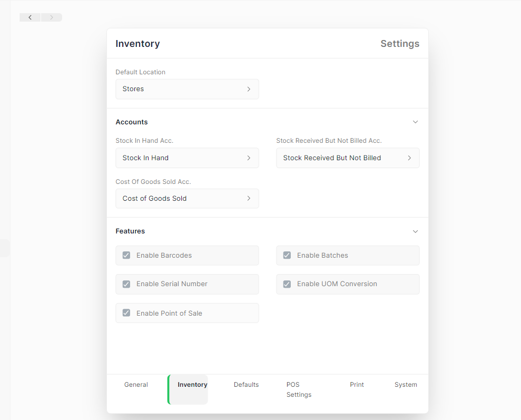Navigate back using the left arrow icon
This screenshot has width=521, height=420.
click(30, 17)
